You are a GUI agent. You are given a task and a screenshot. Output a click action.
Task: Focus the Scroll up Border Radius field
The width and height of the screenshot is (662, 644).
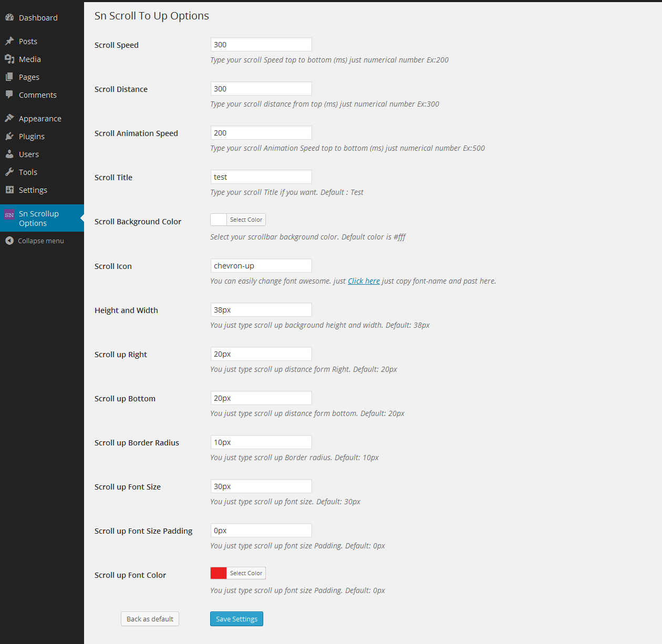261,442
